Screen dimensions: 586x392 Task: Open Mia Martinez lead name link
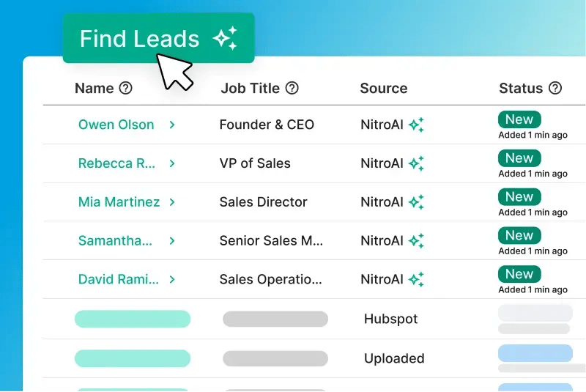(119, 201)
